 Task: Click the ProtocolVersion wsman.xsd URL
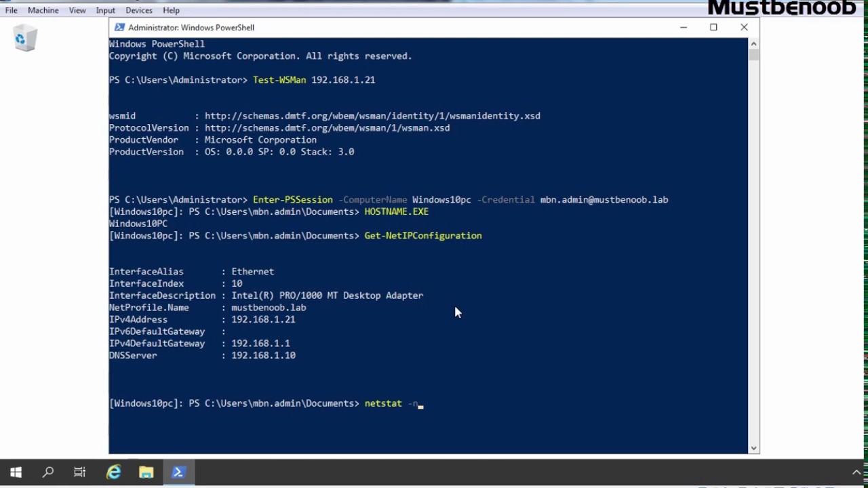coord(327,128)
